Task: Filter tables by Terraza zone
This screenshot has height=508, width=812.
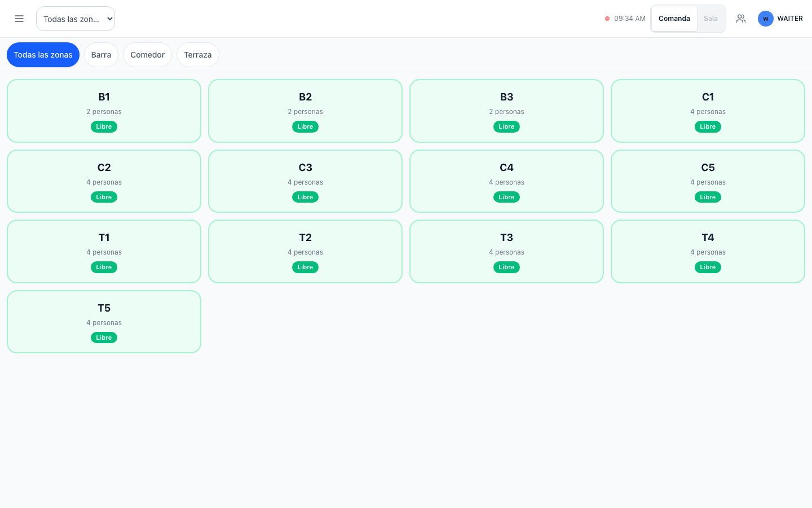Action: tap(197, 55)
